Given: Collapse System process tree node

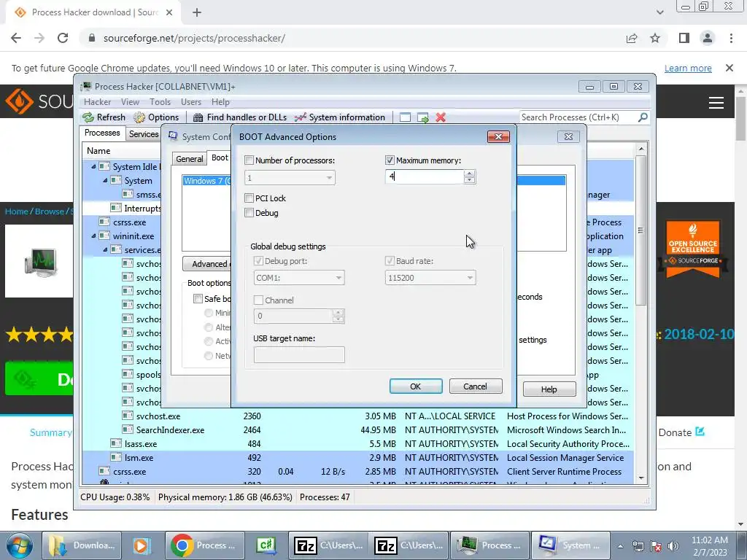Looking at the screenshot, I should [105, 181].
